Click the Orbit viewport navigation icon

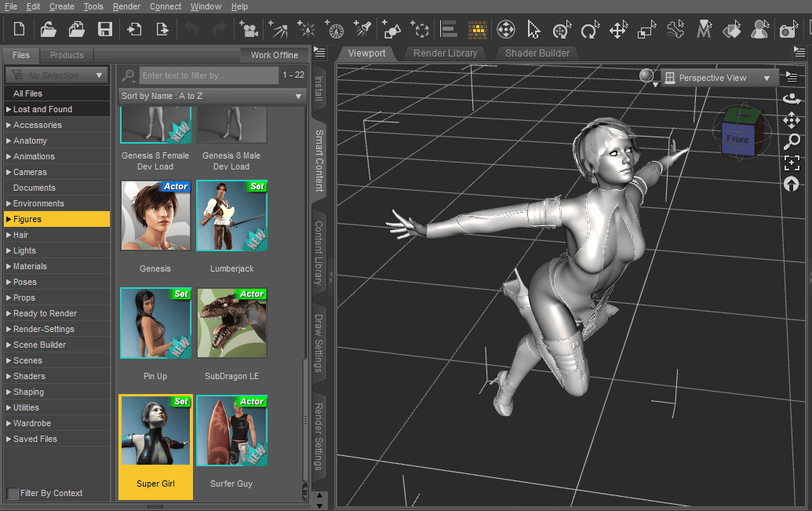pos(792,98)
